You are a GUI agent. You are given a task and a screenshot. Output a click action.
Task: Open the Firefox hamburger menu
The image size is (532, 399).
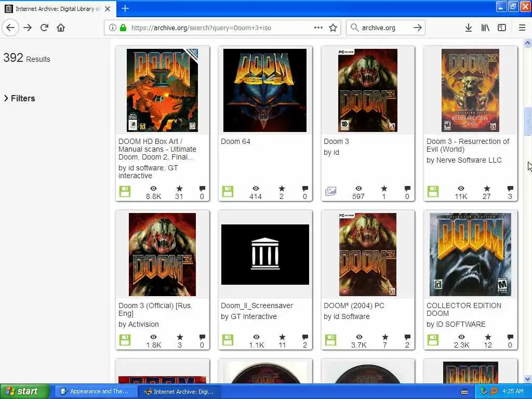(x=522, y=28)
